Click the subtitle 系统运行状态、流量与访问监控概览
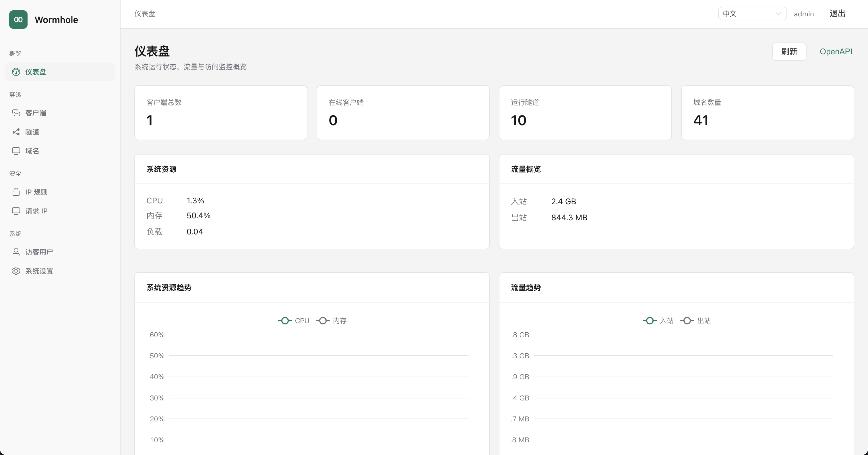Viewport: 868px width, 455px height. pos(190,67)
